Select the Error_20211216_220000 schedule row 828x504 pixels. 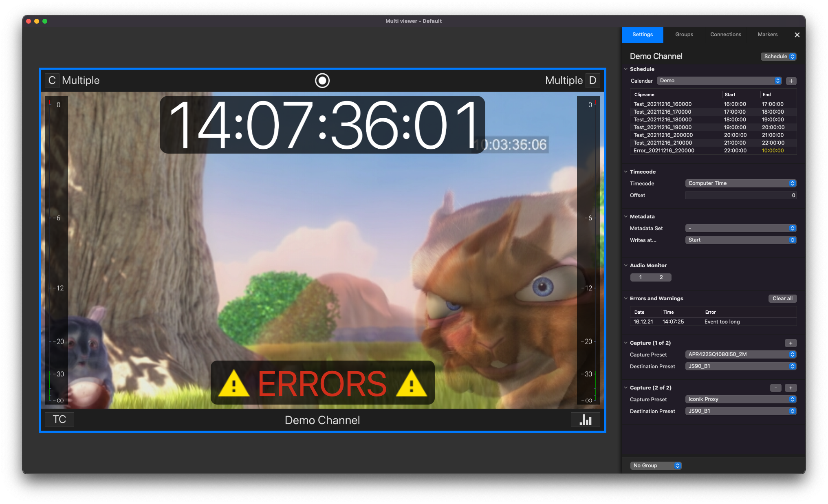[713, 151]
